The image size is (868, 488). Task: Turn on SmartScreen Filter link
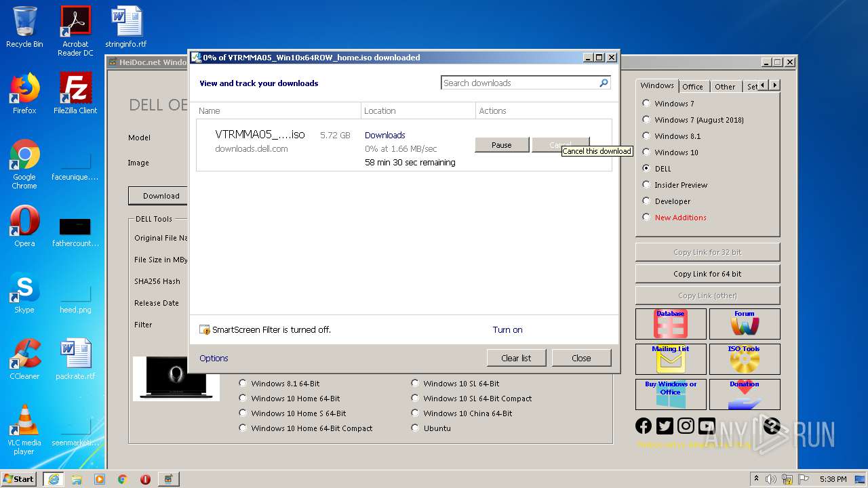507,330
